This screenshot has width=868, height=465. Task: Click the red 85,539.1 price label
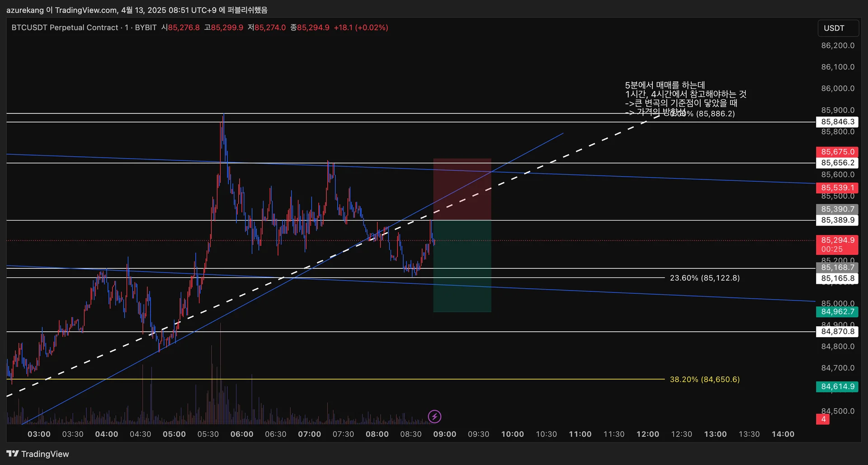[837, 188]
